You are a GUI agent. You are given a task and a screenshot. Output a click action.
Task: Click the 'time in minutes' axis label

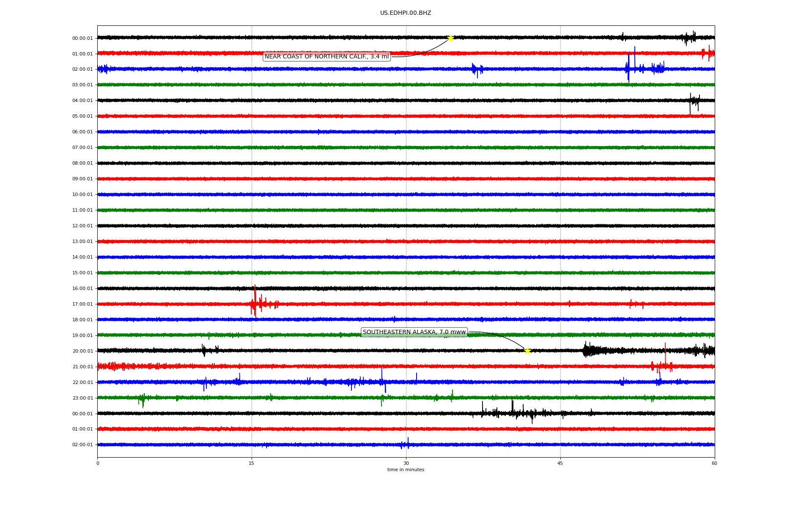[x=406, y=470]
